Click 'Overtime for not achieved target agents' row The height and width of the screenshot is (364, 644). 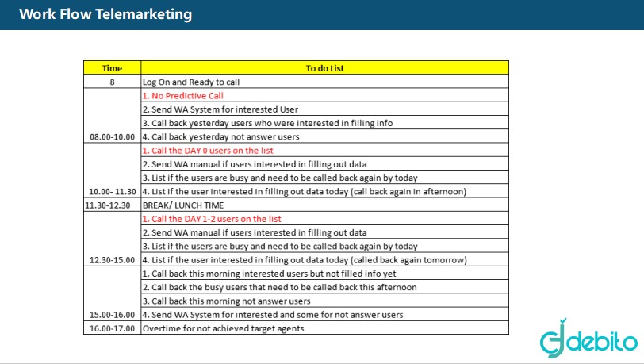pos(324,328)
